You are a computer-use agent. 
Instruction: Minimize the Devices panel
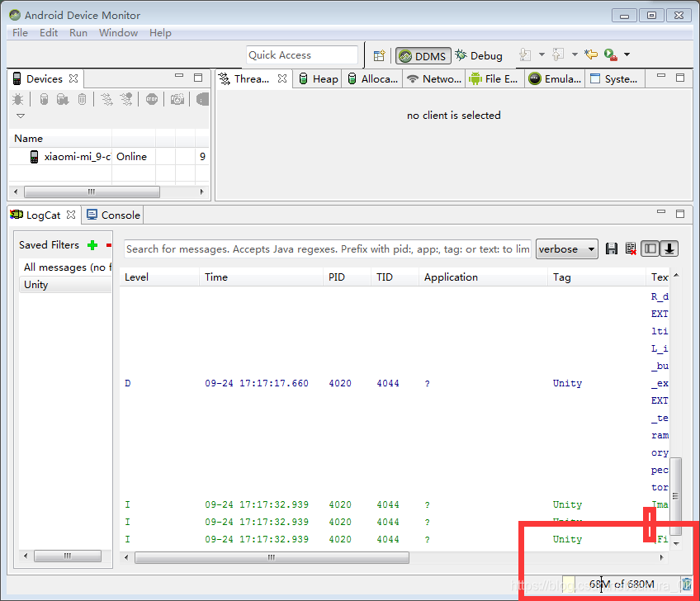pos(179,76)
